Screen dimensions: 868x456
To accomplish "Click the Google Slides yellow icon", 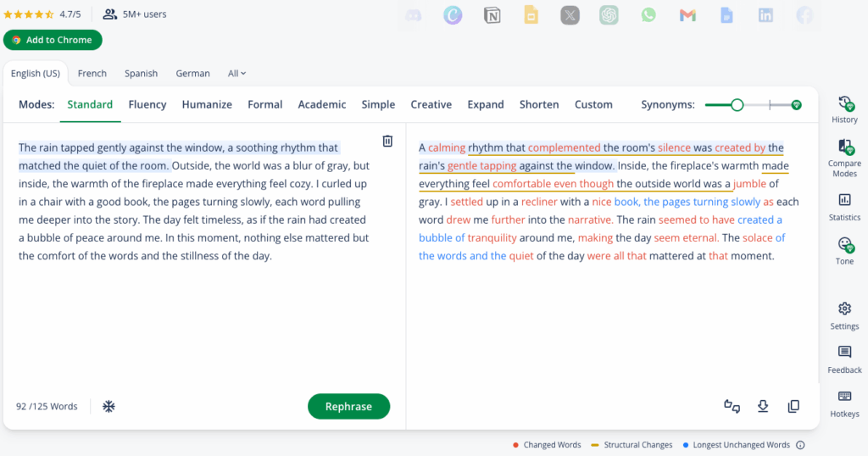I will point(531,15).
